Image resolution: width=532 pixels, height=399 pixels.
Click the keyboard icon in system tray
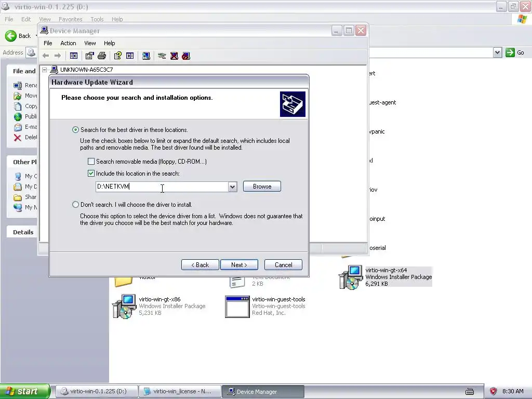pos(470,392)
